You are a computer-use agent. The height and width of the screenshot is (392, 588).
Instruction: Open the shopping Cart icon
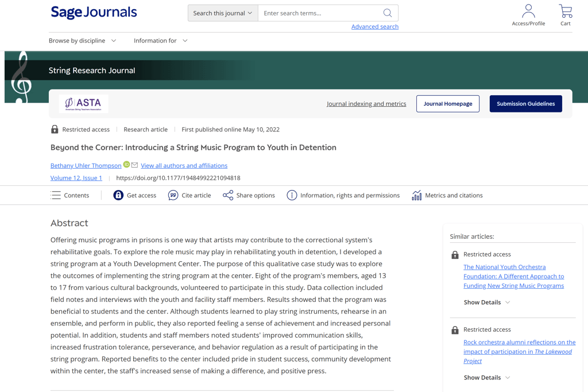pyautogui.click(x=566, y=11)
